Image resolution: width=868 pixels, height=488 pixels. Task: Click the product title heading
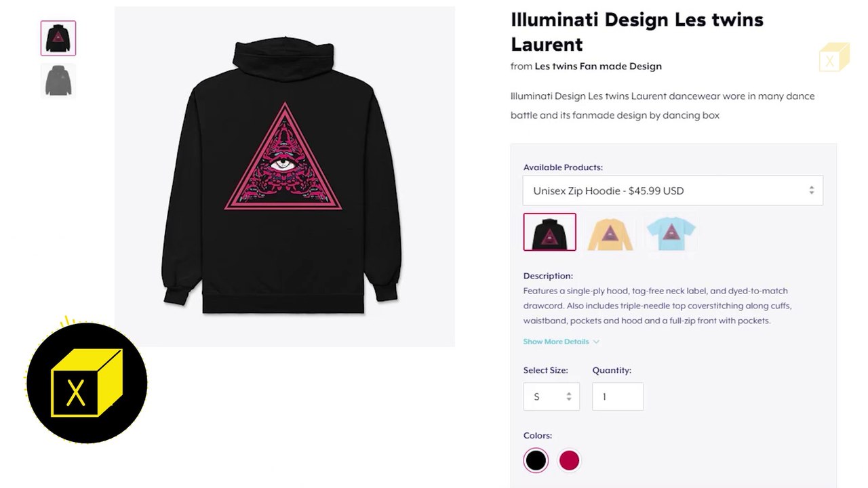(x=636, y=32)
